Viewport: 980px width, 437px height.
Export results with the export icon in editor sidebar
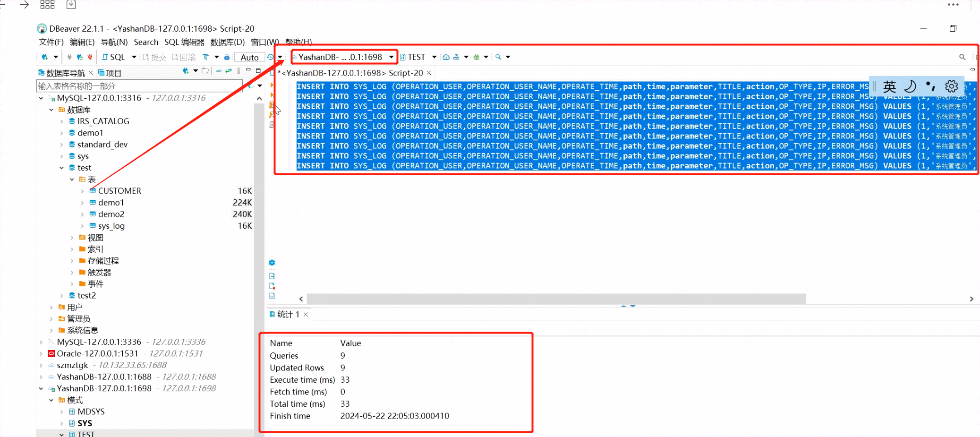click(x=272, y=276)
